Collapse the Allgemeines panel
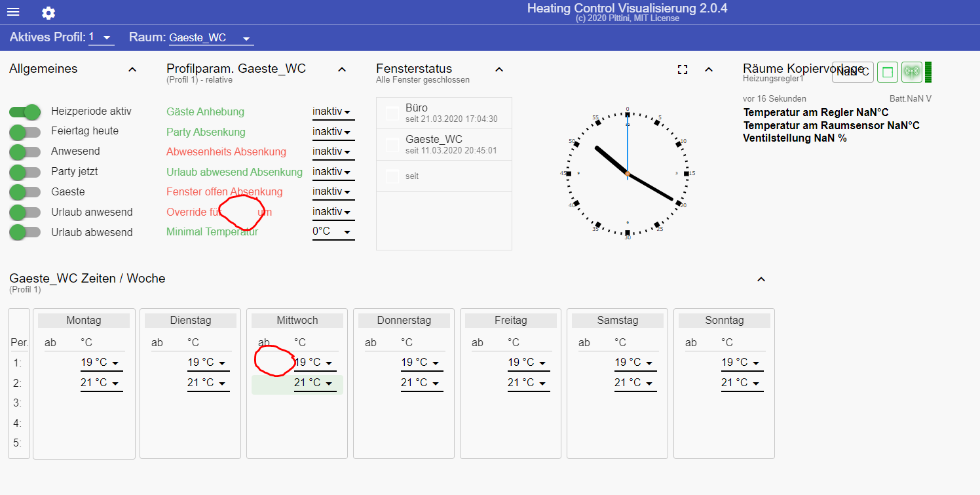The height and width of the screenshot is (495, 980). [x=132, y=69]
